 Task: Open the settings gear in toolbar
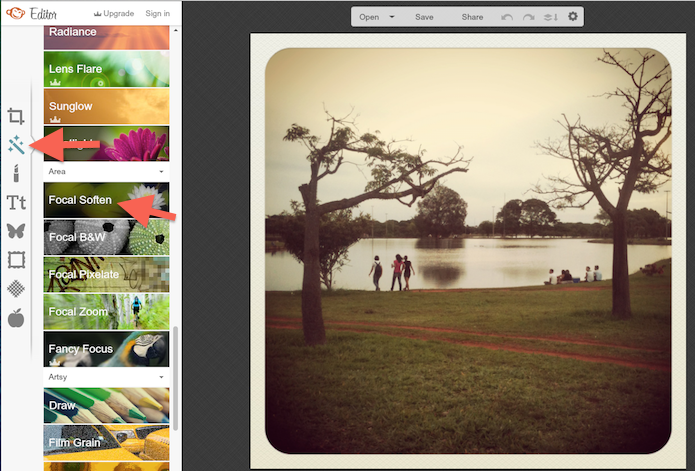pyautogui.click(x=573, y=16)
